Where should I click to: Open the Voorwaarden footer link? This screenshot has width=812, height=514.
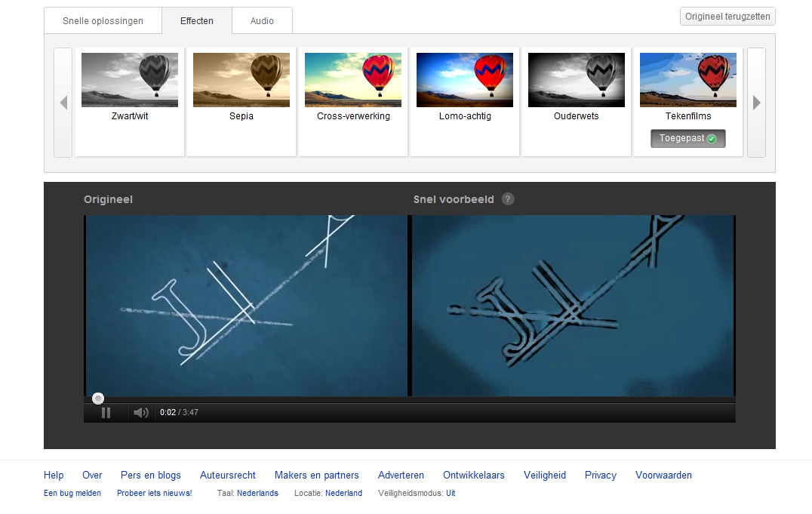click(x=664, y=476)
